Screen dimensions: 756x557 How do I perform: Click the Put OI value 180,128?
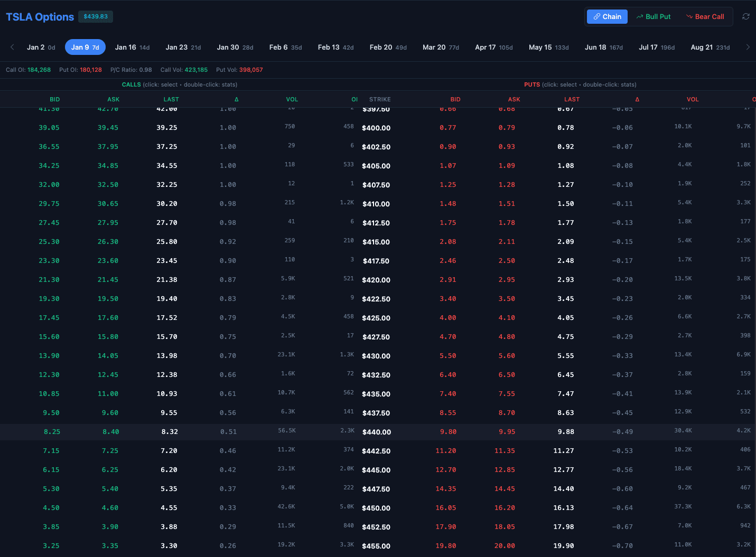coord(90,70)
